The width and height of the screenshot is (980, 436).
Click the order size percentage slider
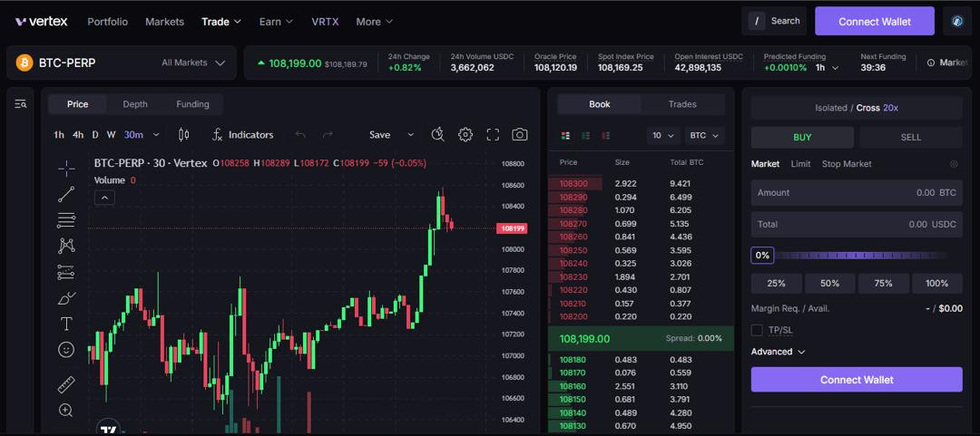click(862, 256)
